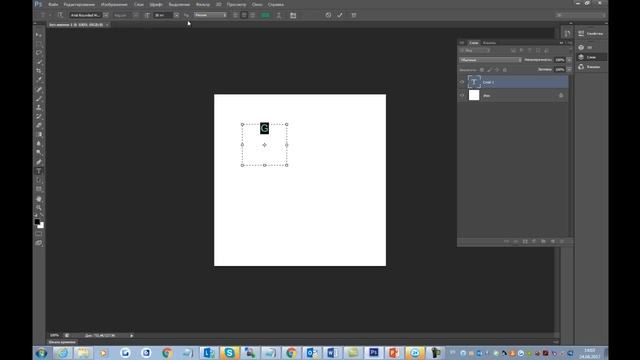Set the text alignment to right
The width and height of the screenshot is (640, 360).
(253, 15)
